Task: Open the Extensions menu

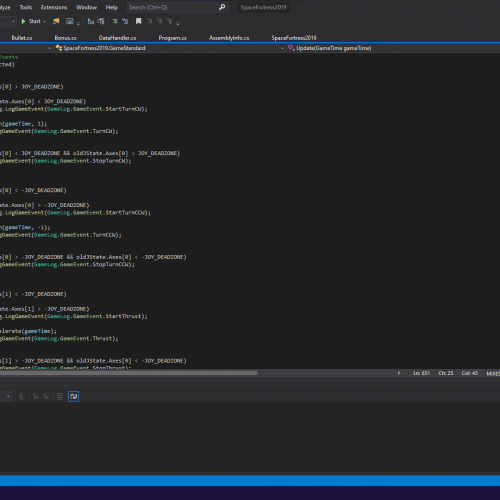Action: [x=54, y=7]
